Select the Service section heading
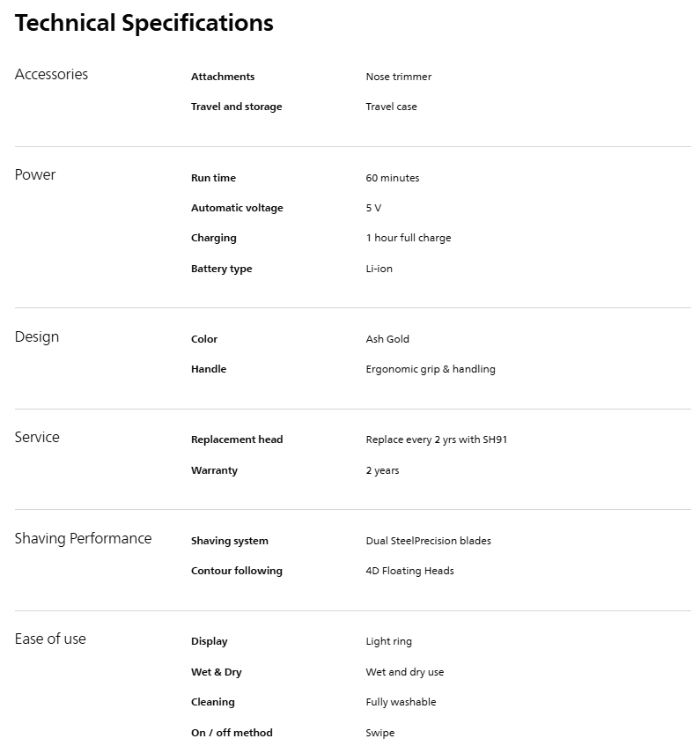 click(37, 438)
